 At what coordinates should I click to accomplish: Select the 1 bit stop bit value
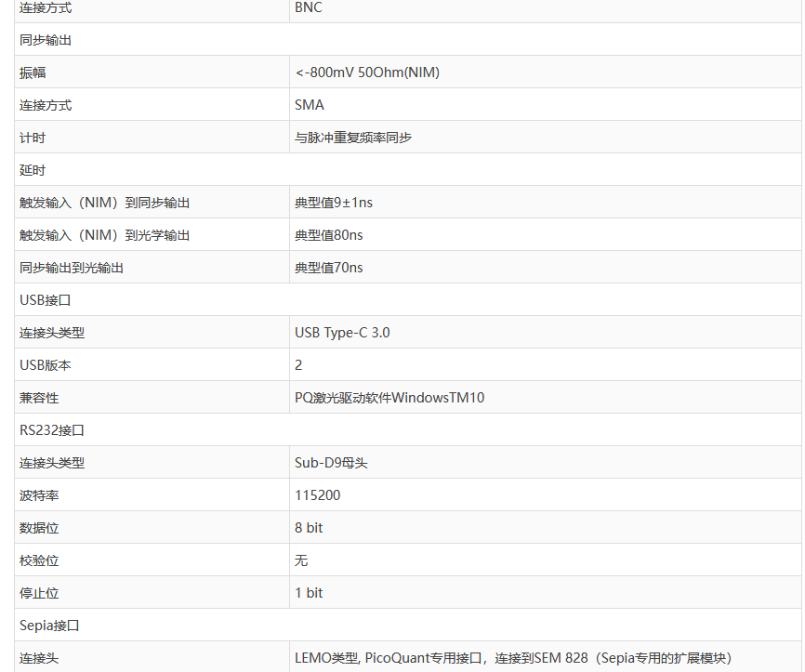coord(309,593)
